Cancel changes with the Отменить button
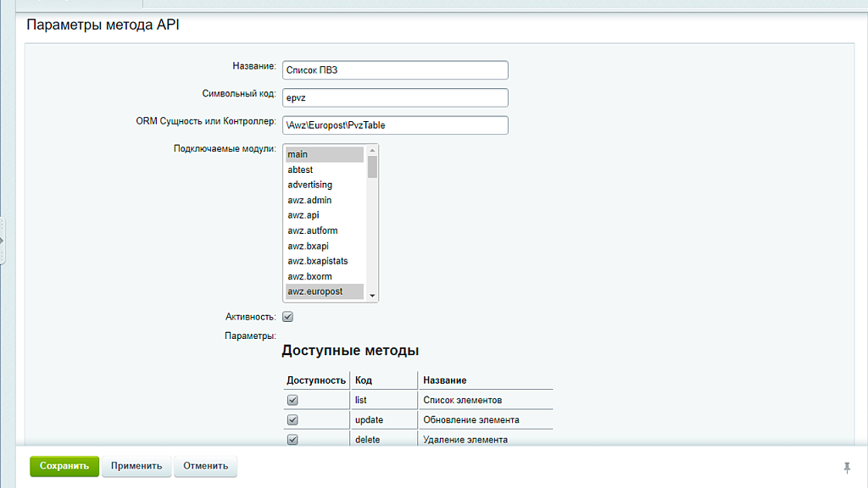Image resolution: width=868 pixels, height=488 pixels. [x=206, y=466]
